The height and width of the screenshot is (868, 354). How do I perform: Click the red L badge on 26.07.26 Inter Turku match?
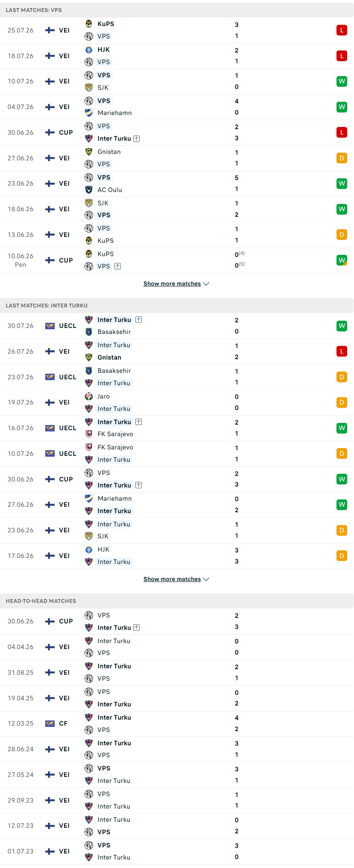point(342,351)
